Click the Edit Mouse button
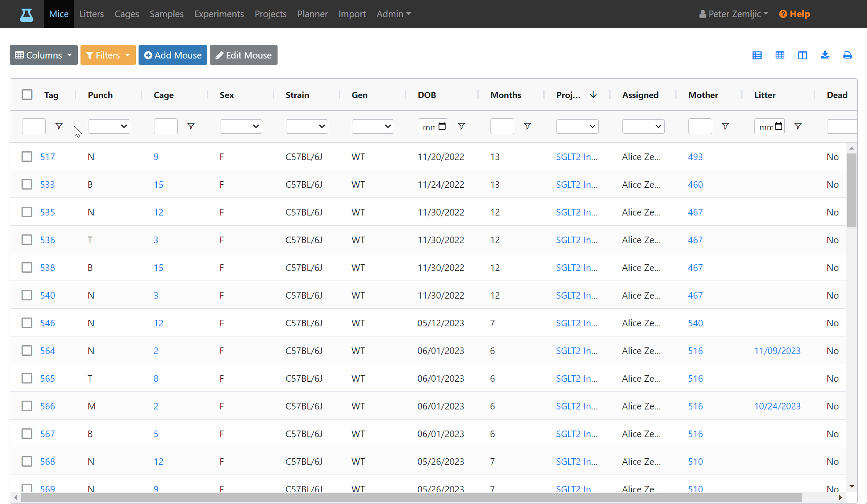Viewport: 867px width, 504px height. [x=244, y=55]
